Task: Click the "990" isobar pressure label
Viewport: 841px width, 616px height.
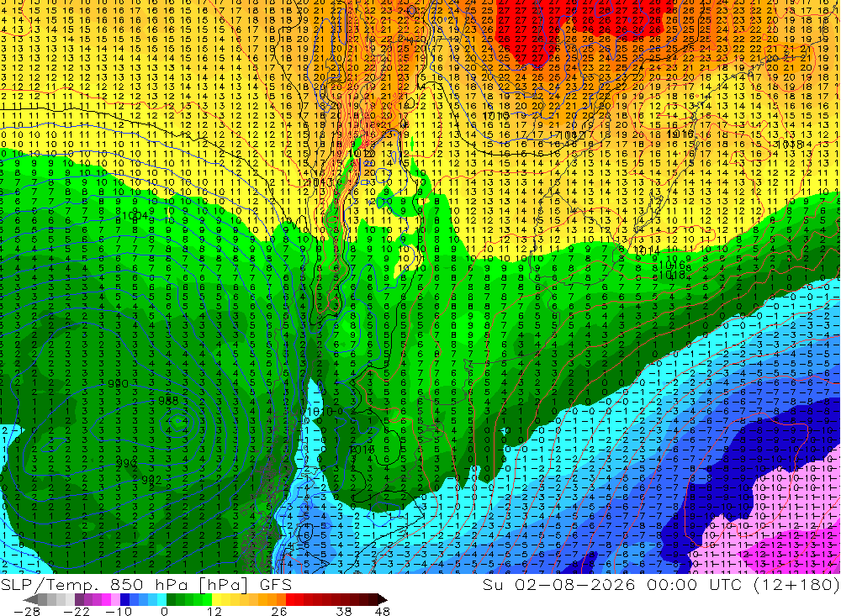Action: click(118, 384)
